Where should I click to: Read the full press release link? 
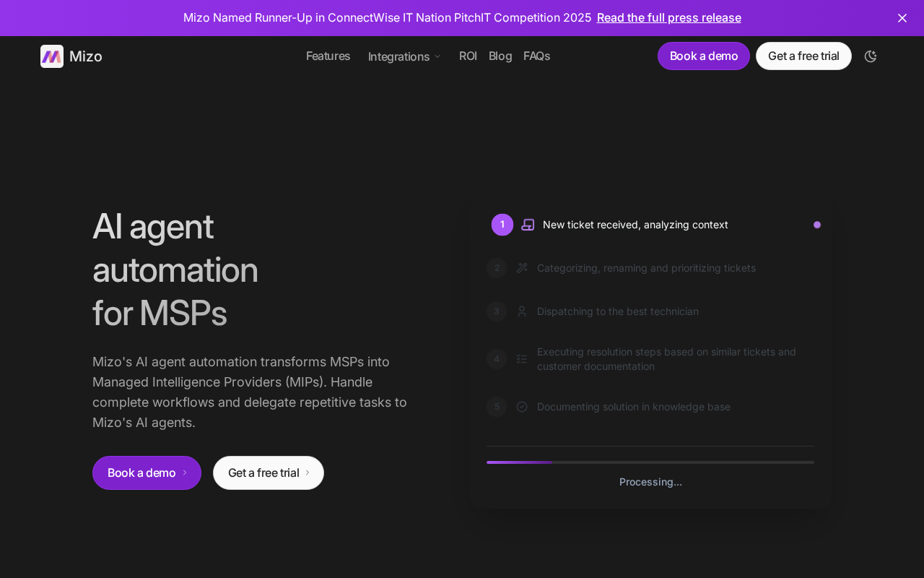pyautogui.click(x=668, y=17)
